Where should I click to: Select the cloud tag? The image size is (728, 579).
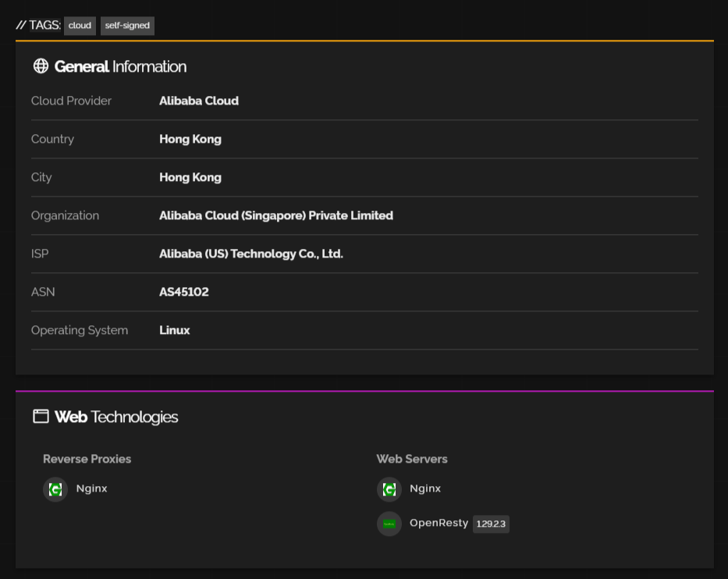click(80, 26)
